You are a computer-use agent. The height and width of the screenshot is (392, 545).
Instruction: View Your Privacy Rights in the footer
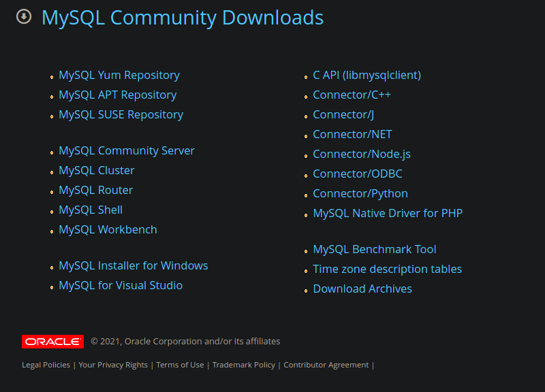click(x=113, y=365)
